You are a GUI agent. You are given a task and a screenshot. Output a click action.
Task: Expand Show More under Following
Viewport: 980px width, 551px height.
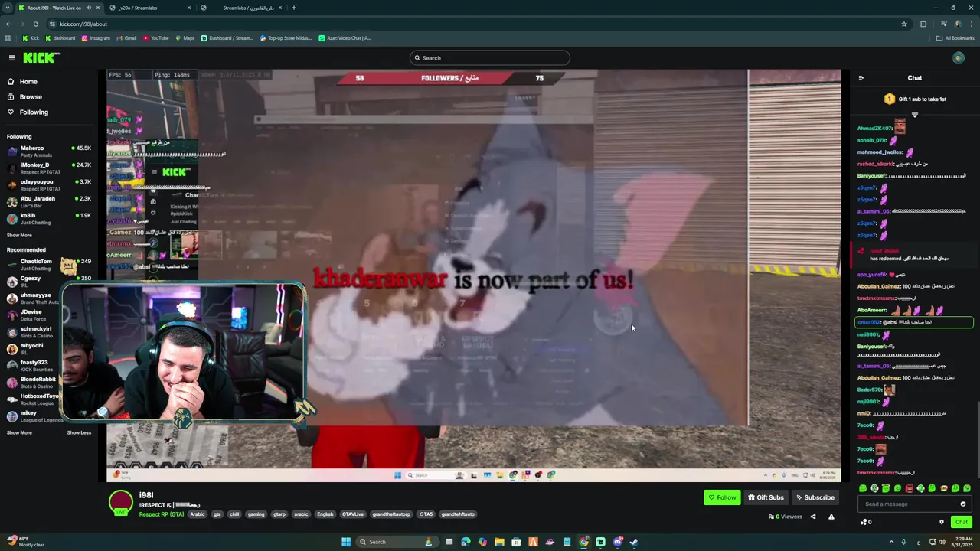19,236
